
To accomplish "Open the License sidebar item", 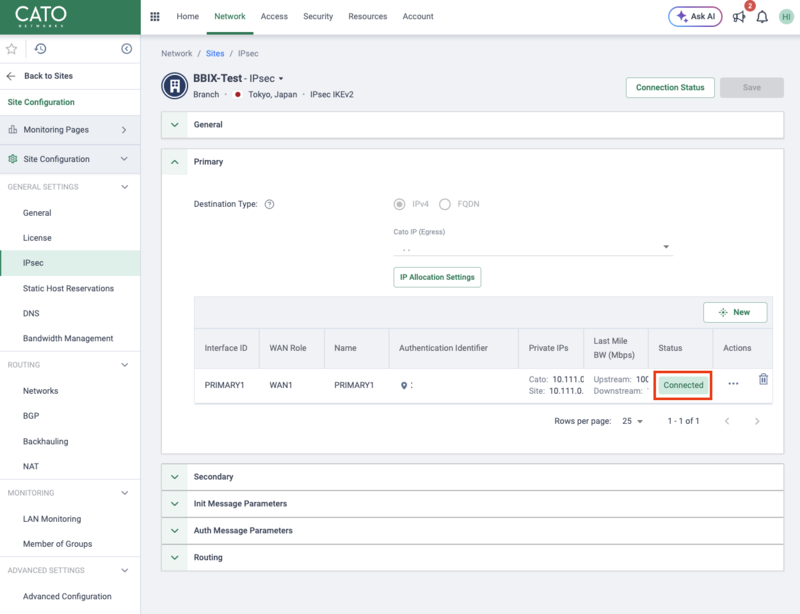I will tap(37, 238).
